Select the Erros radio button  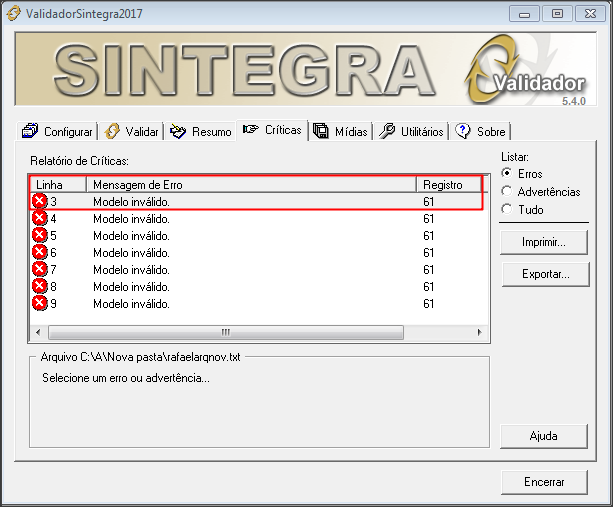tap(507, 173)
